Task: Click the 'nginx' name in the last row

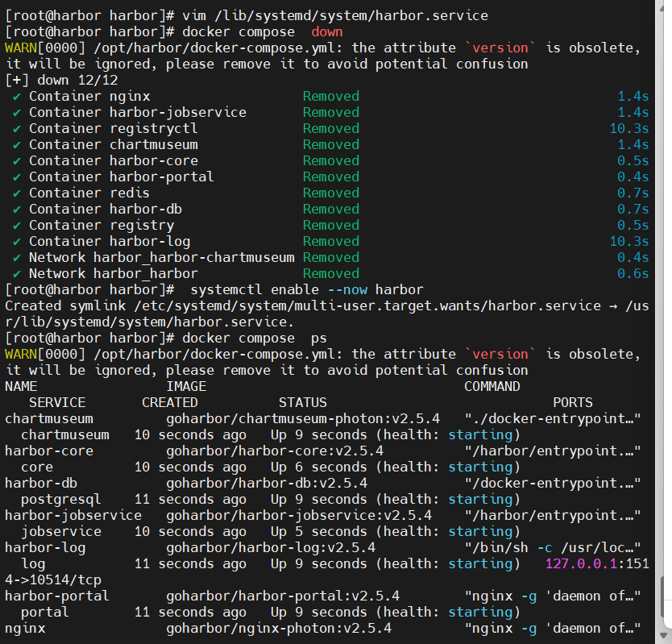Action: click(25, 628)
